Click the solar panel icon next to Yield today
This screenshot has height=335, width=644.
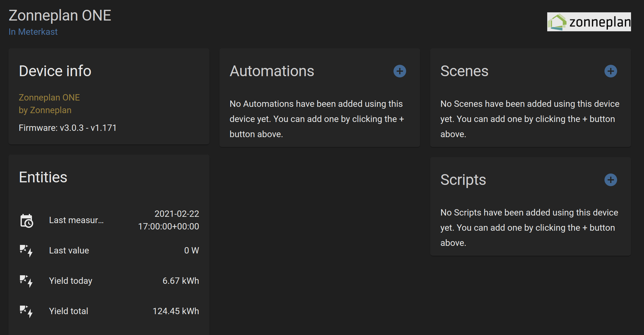pyautogui.click(x=26, y=281)
